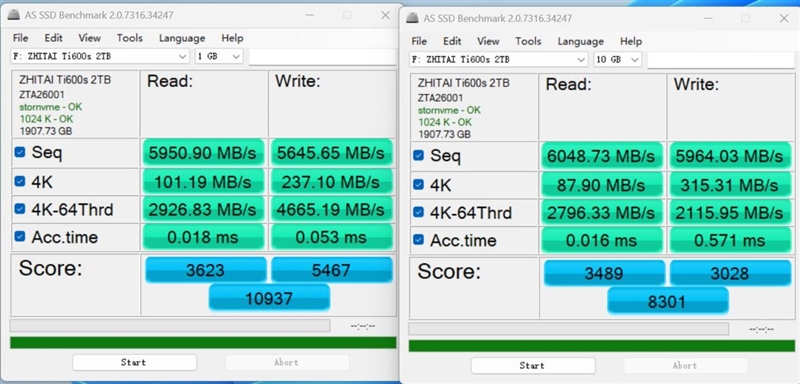Open Tools menu in right window
The height and width of the screenshot is (384, 800).
[528, 41]
